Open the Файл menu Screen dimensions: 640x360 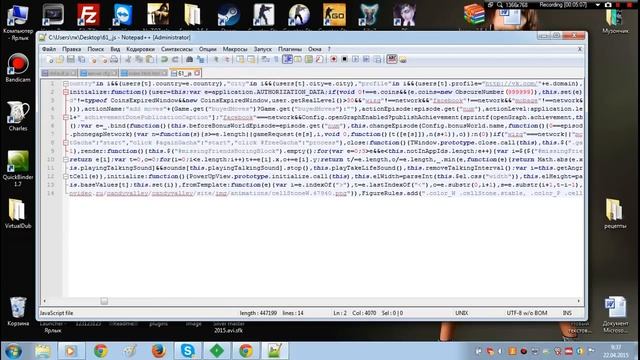[x=49, y=49]
